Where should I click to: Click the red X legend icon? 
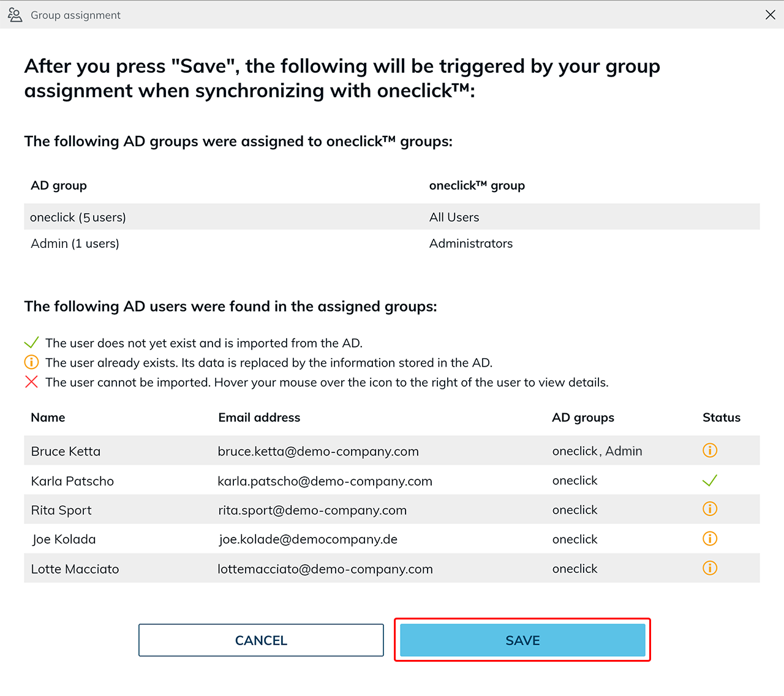tap(31, 382)
